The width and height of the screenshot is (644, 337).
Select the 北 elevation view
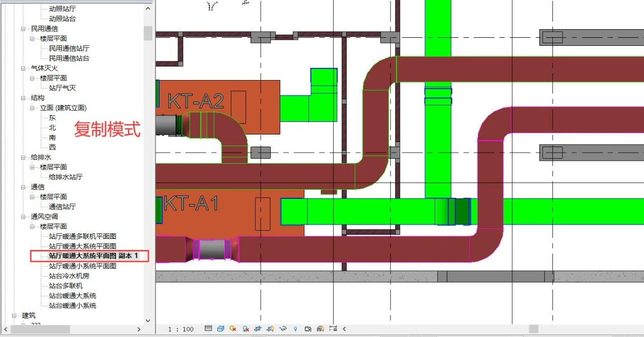[52, 127]
